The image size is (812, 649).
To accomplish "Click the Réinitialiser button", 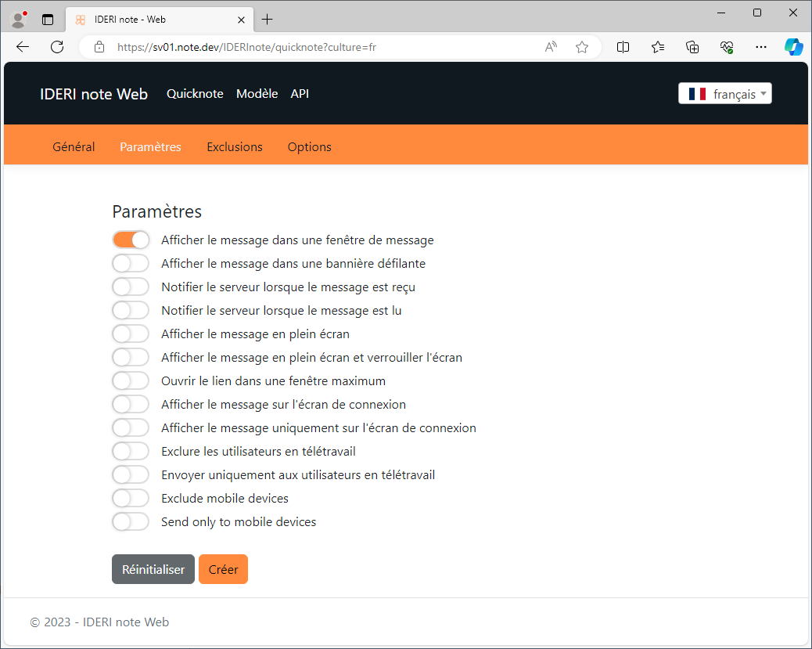I will (x=153, y=569).
